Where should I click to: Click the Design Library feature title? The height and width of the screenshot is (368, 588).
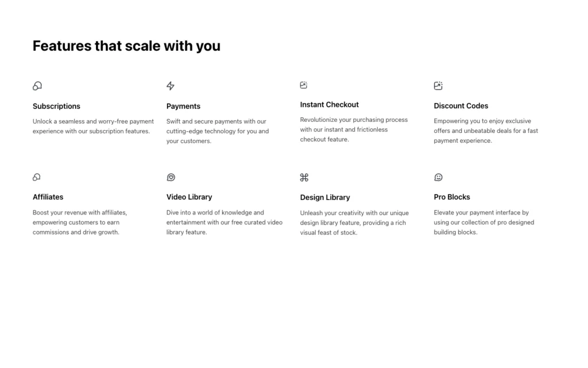324,198
